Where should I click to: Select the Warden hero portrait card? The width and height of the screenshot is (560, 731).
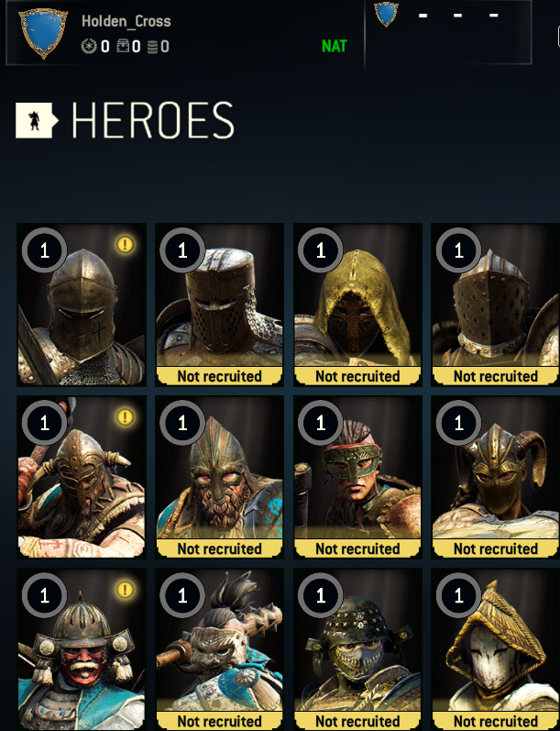82,305
